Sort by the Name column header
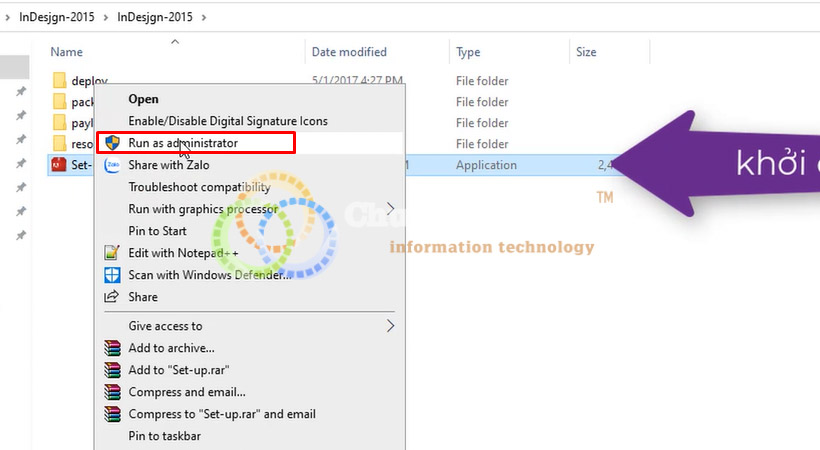820x450 pixels. pyautogui.click(x=66, y=52)
